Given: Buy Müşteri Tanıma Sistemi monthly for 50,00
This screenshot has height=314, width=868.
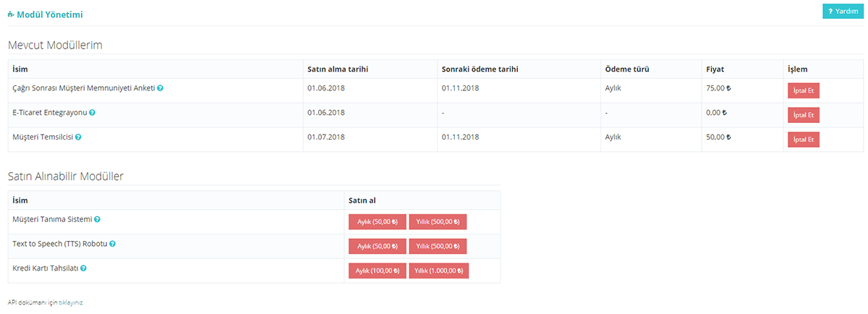Looking at the screenshot, I should click(378, 222).
